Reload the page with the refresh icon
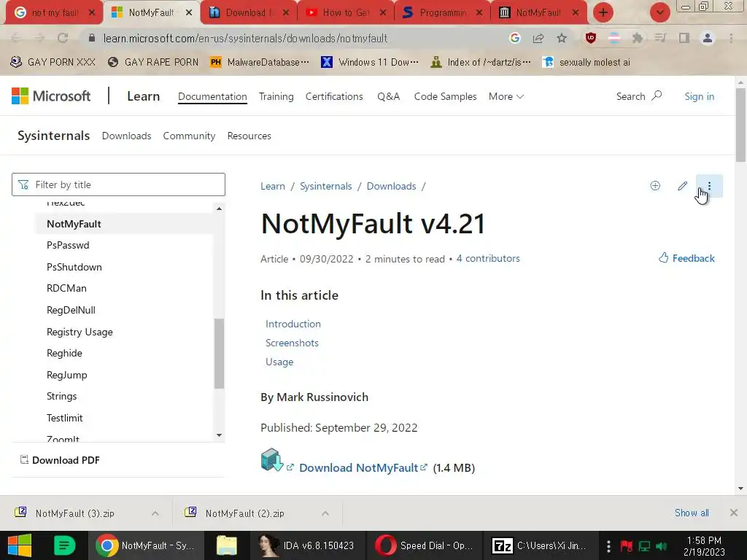This screenshot has width=747, height=560. coord(63,38)
